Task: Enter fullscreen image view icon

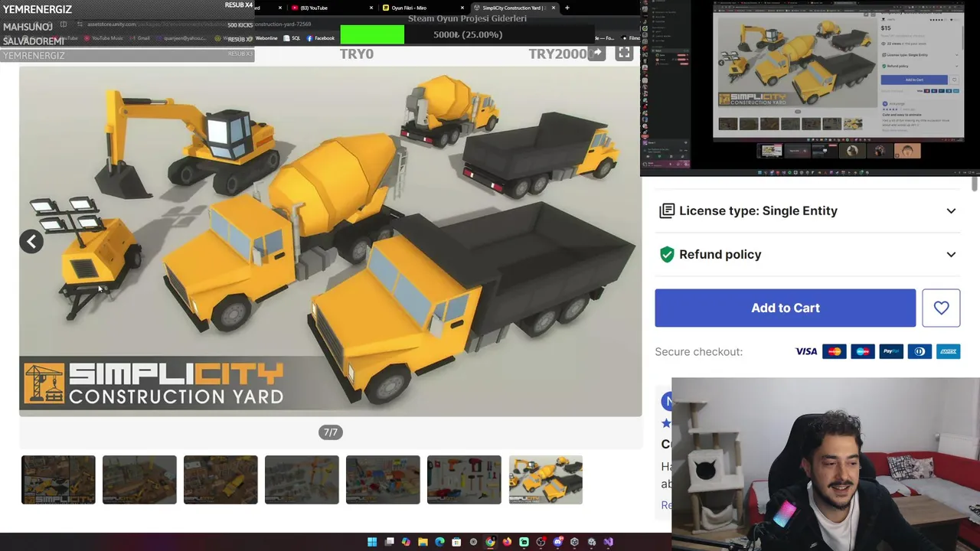Action: (x=624, y=53)
